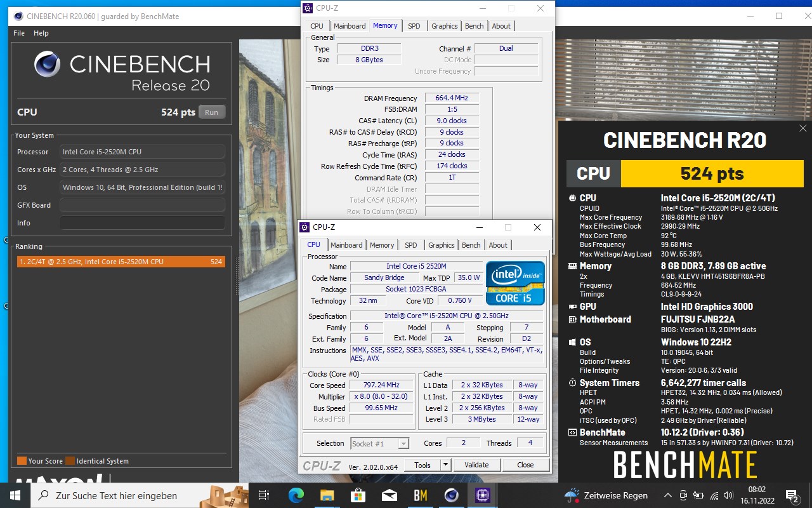Open Windows Start menu

[15, 495]
